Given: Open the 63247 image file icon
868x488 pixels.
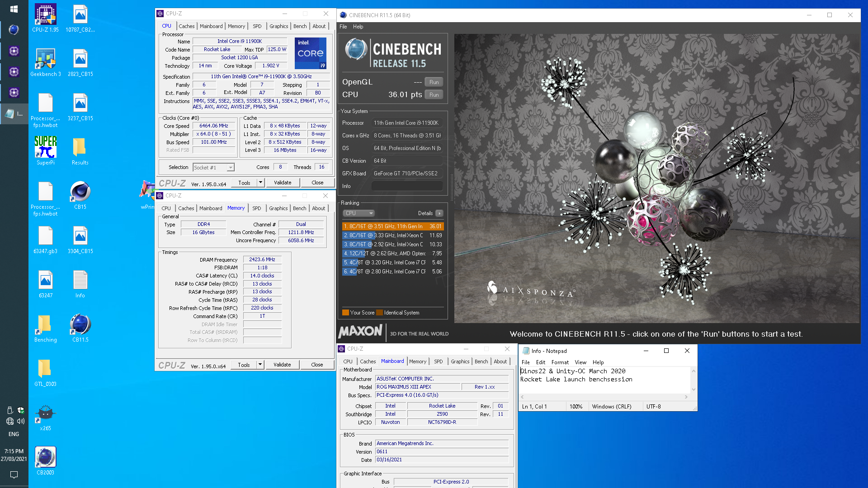Looking at the screenshot, I should 45,284.
